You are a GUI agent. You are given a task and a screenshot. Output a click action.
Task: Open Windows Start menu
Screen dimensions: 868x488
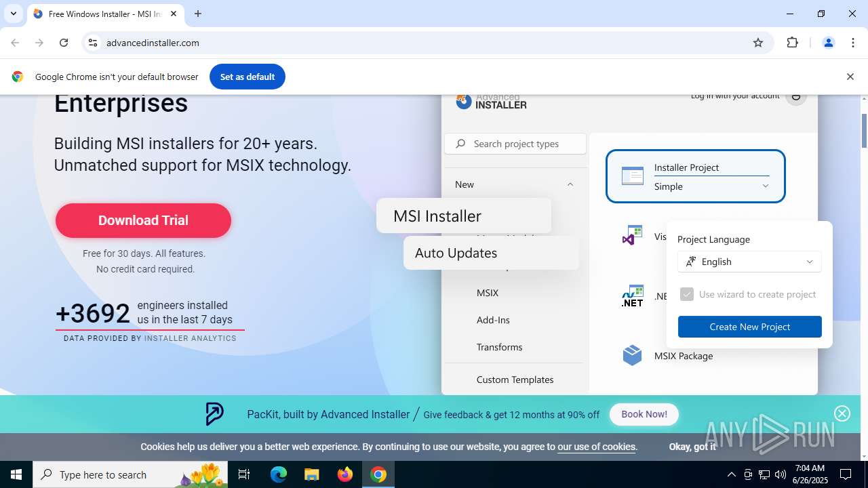tap(16, 474)
